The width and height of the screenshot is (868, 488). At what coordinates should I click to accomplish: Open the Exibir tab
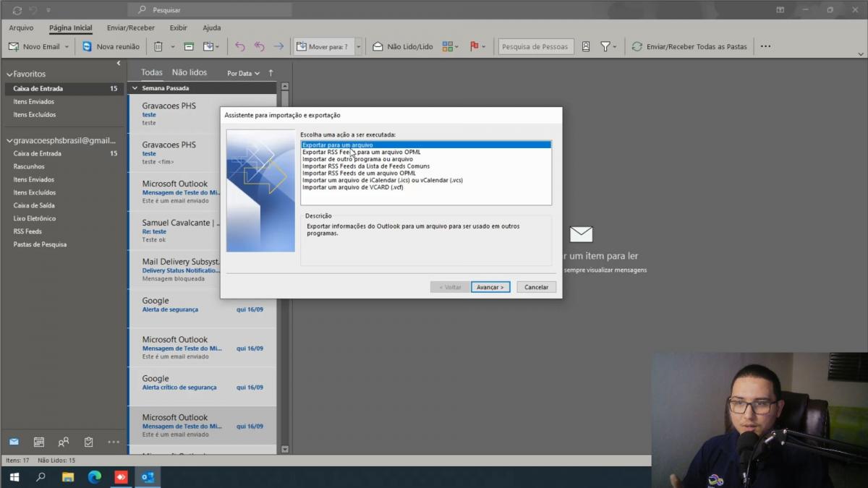pos(178,27)
